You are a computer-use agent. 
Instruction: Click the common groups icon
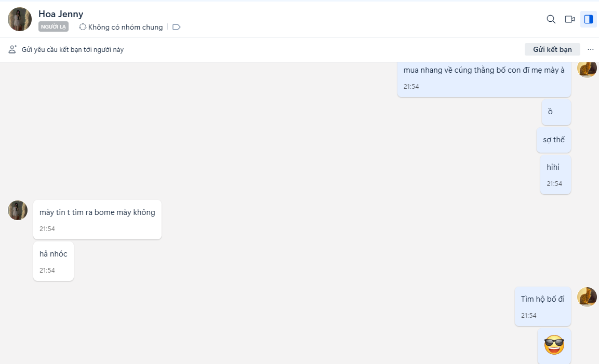[83, 27]
